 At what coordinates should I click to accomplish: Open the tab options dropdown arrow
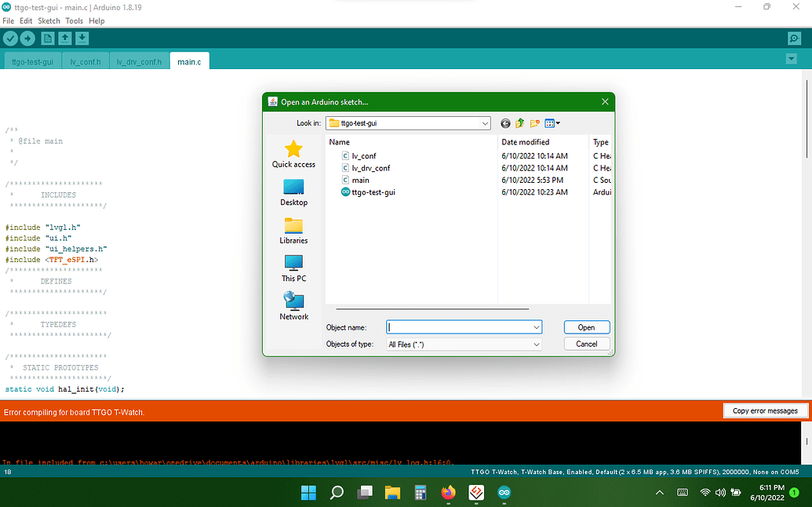(791, 60)
